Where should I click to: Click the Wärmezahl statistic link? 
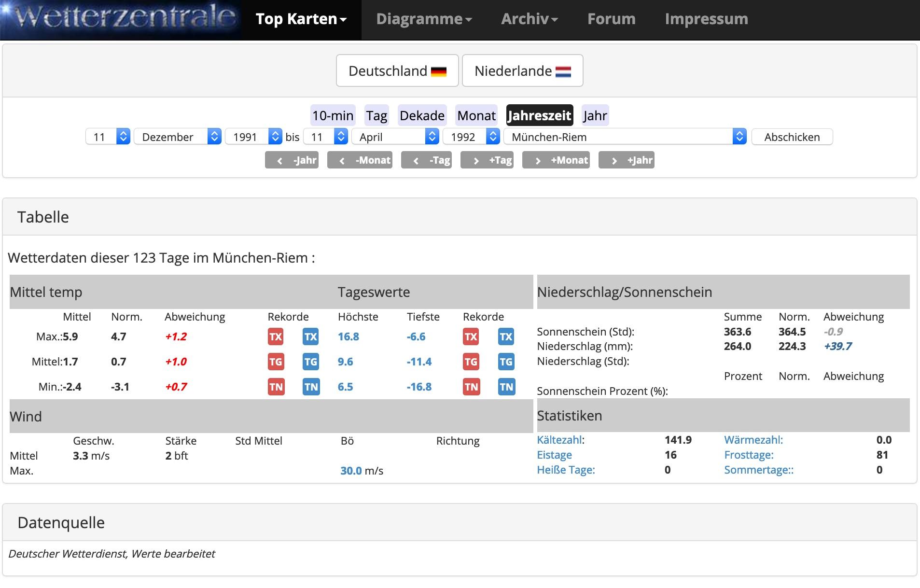tap(753, 440)
